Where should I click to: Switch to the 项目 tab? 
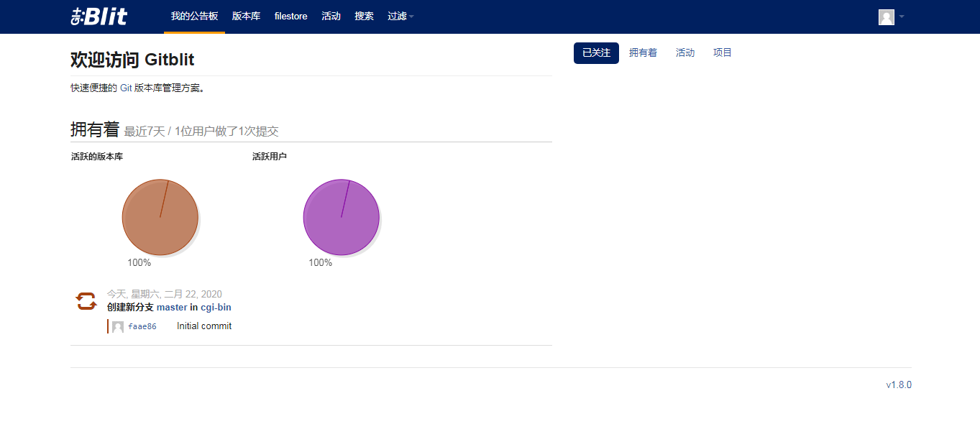pyautogui.click(x=723, y=52)
